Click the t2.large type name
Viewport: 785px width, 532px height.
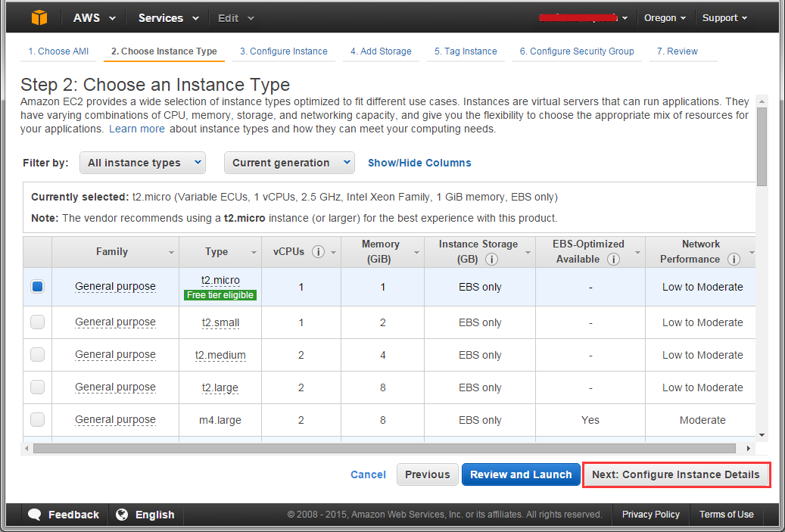[220, 387]
